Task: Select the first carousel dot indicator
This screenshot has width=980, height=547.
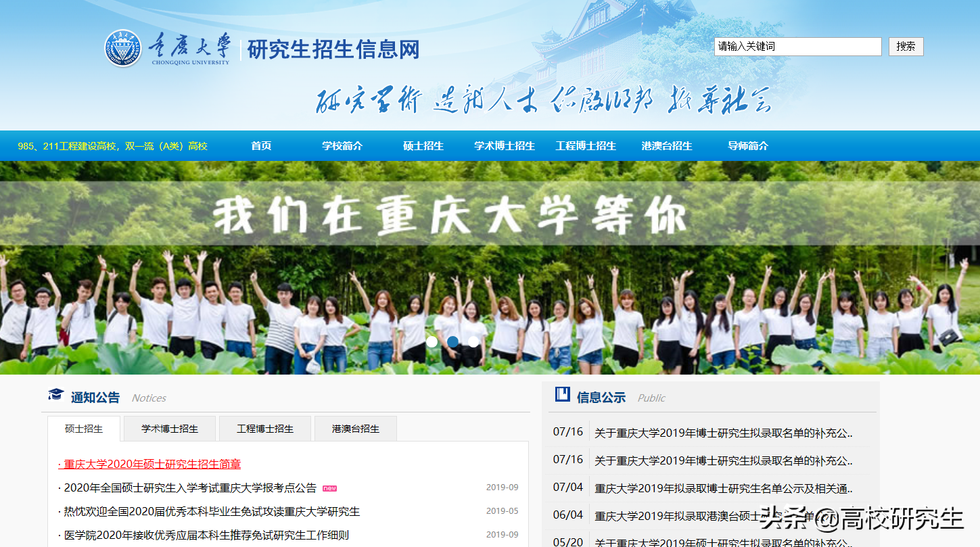Action: (x=431, y=341)
